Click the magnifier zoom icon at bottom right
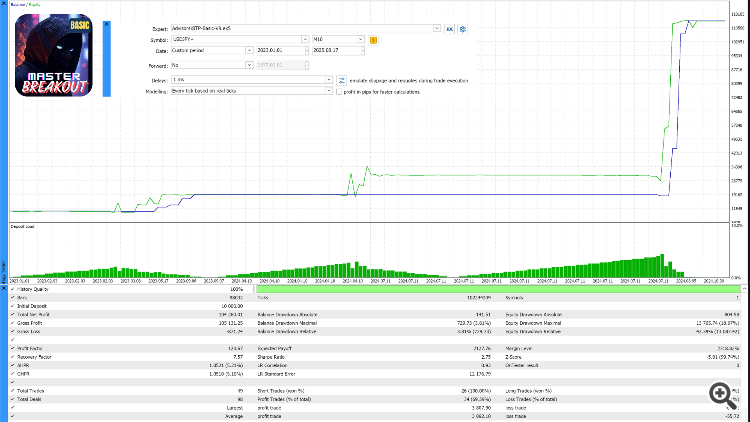Screen dimensions: 750x422 pyautogui.click(x=718, y=394)
